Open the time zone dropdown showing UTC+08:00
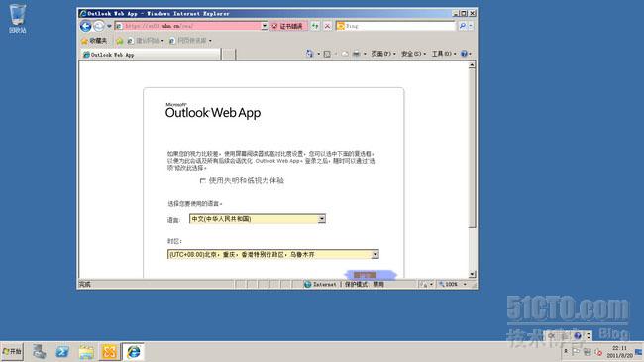This screenshot has height=362, width=644. 273,255
